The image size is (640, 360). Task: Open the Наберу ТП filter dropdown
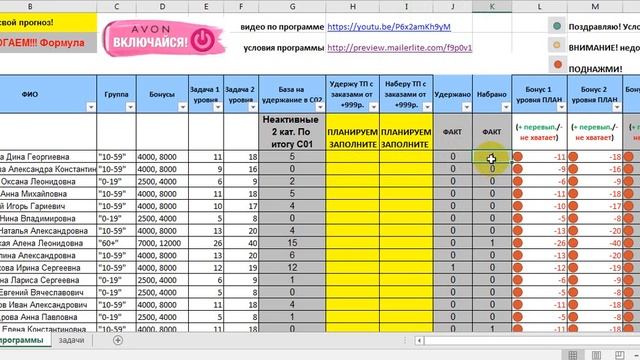(x=427, y=107)
